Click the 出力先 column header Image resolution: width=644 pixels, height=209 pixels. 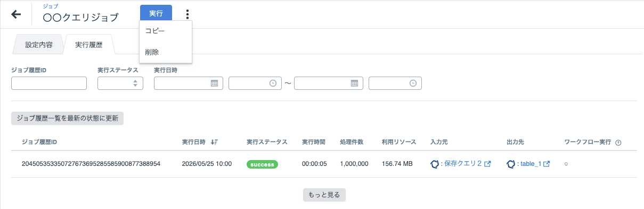(x=516, y=142)
